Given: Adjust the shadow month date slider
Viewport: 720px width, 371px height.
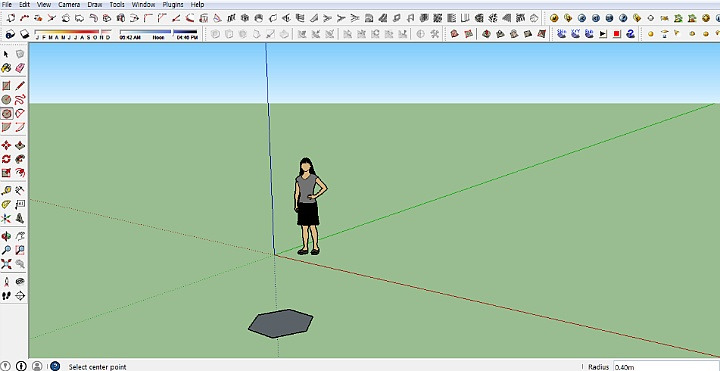Looking at the screenshot, I should coord(73,34).
